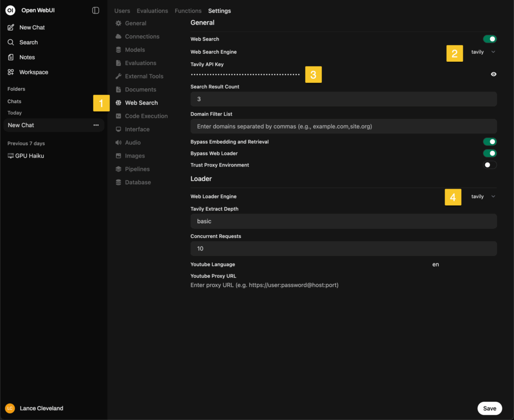Reveal Tavily API key with eye icon
The image size is (514, 420).
(493, 74)
